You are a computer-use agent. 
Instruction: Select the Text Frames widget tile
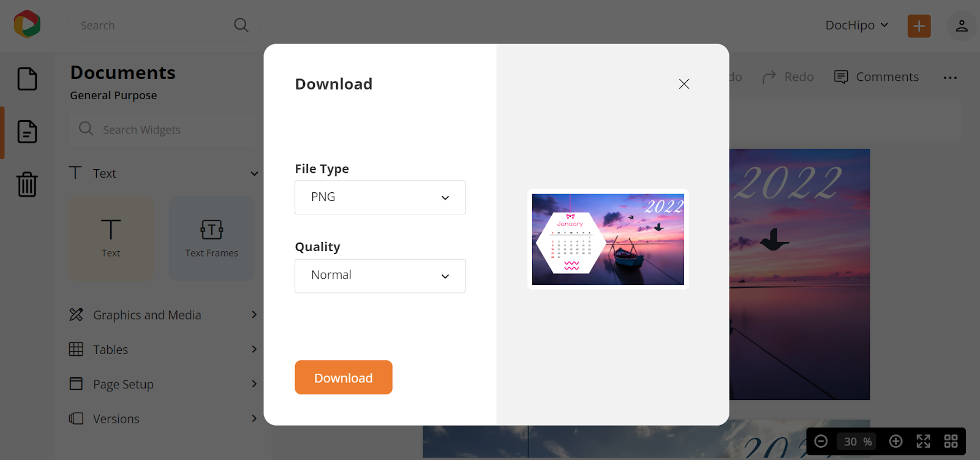click(x=212, y=238)
